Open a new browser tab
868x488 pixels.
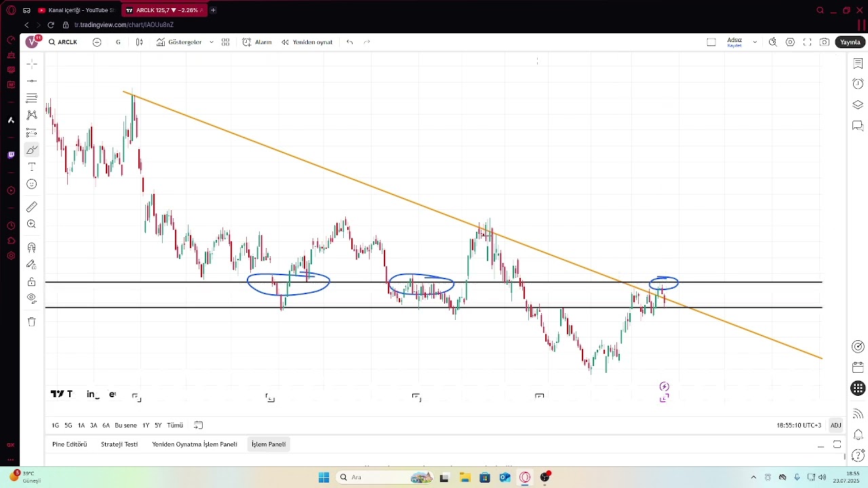point(213,10)
